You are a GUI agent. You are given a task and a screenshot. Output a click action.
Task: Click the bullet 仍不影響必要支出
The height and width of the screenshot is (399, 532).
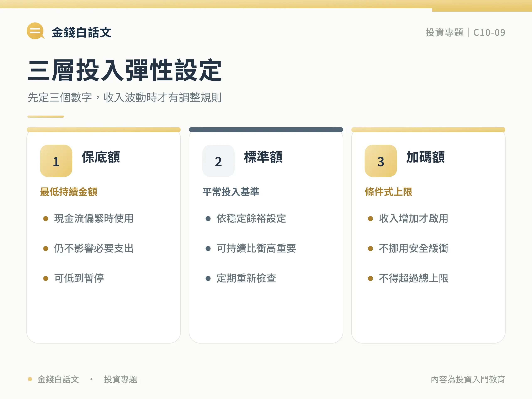coord(94,248)
